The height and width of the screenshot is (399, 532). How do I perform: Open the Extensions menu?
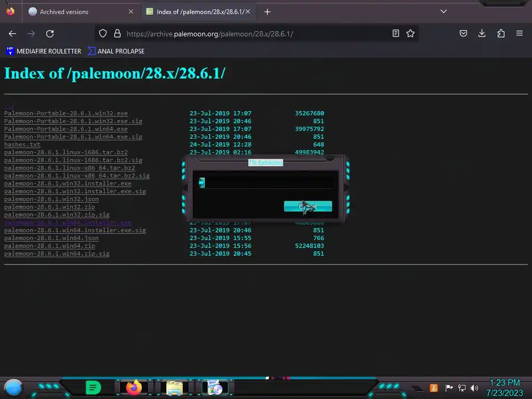click(x=501, y=33)
